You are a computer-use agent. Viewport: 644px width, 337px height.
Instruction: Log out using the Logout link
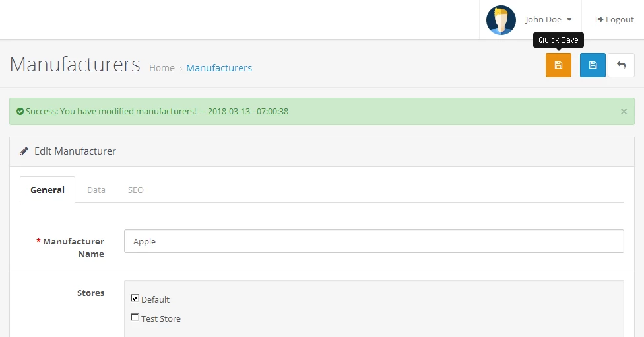click(x=615, y=19)
